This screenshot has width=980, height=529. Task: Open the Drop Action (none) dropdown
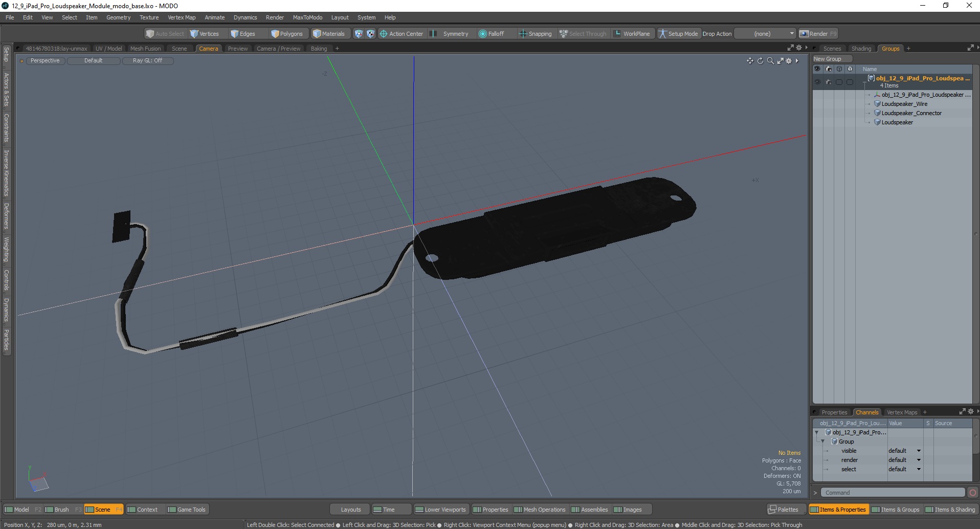point(766,34)
